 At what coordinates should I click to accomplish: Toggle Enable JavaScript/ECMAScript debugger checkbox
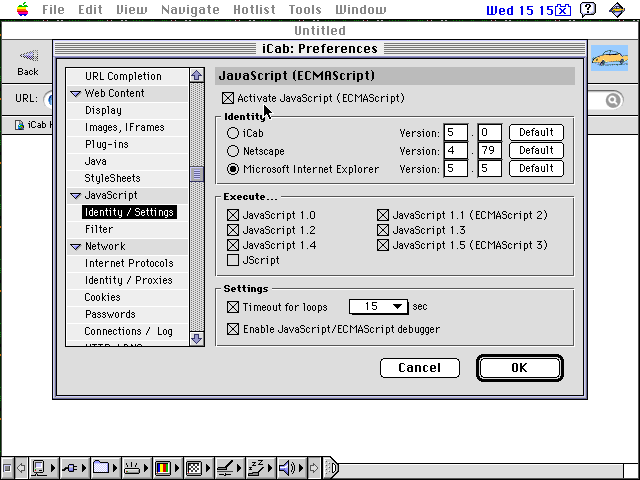[233, 329]
